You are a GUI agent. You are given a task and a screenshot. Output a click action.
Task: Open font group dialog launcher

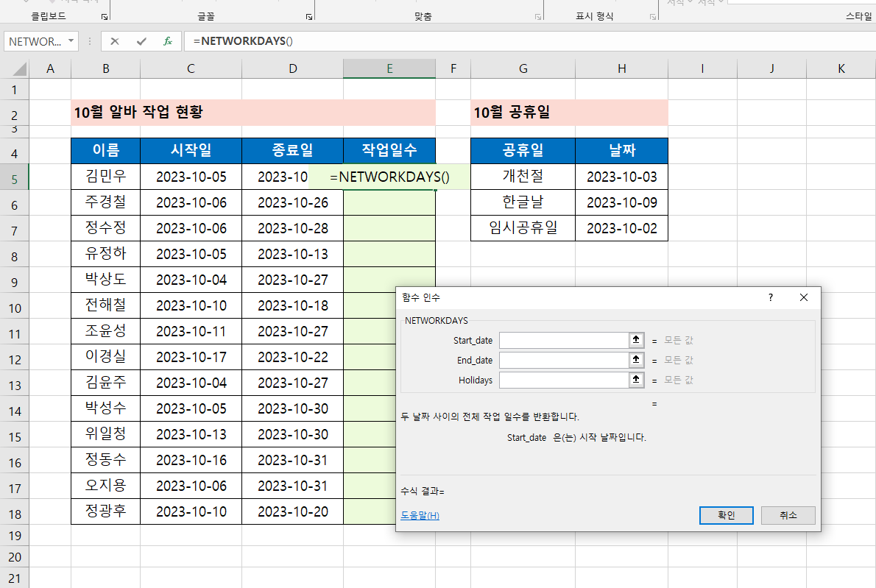(309, 17)
